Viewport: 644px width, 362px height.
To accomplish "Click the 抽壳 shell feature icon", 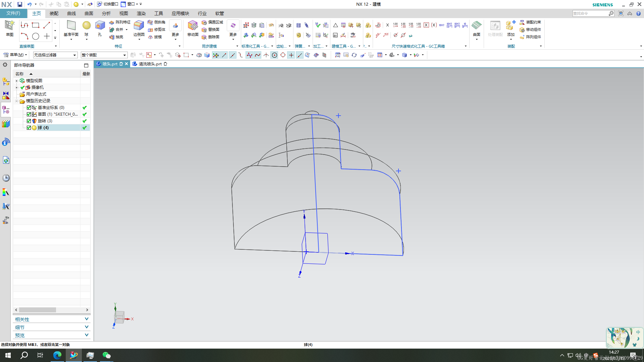I will coord(116,37).
